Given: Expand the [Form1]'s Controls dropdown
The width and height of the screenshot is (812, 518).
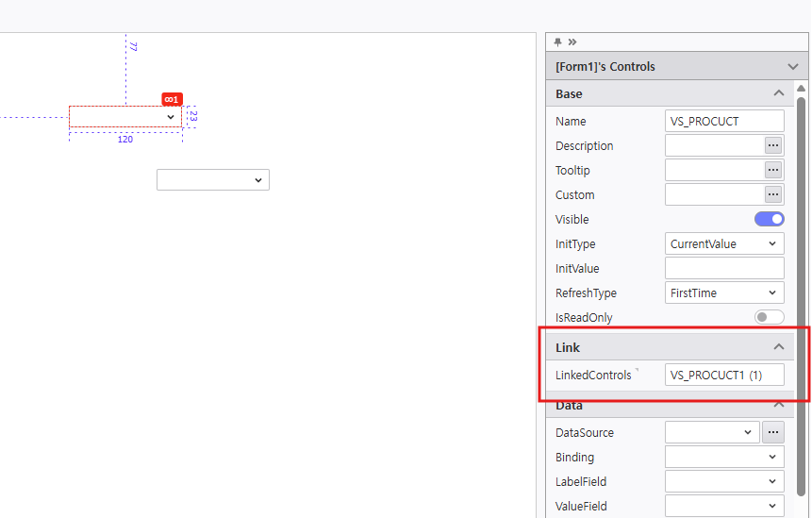Looking at the screenshot, I should (793, 67).
